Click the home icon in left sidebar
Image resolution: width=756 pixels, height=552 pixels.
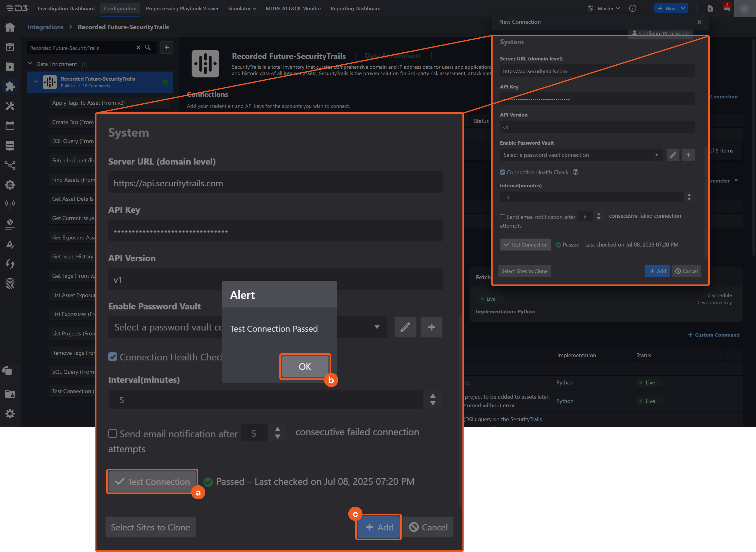(x=10, y=27)
